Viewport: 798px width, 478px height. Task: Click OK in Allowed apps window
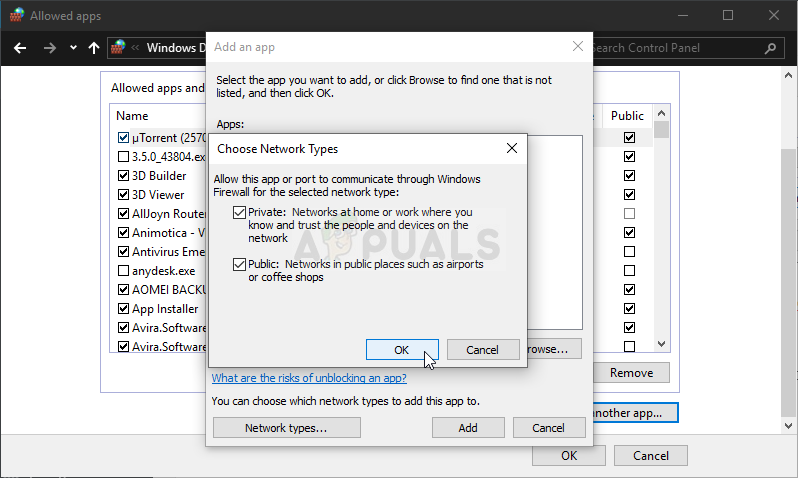pos(569,456)
